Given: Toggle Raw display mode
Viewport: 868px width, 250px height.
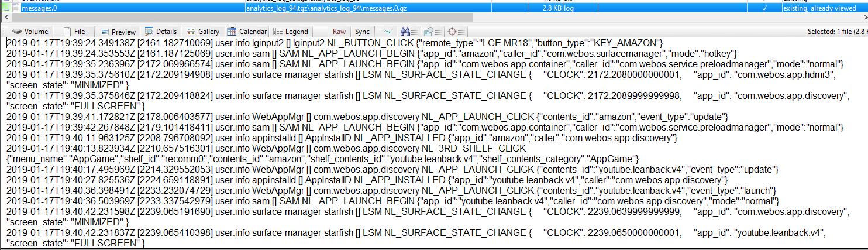Looking at the screenshot, I should (x=339, y=32).
